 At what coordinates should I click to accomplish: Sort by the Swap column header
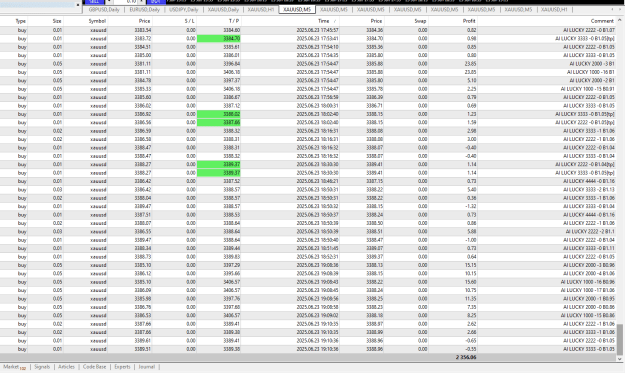(x=420, y=21)
